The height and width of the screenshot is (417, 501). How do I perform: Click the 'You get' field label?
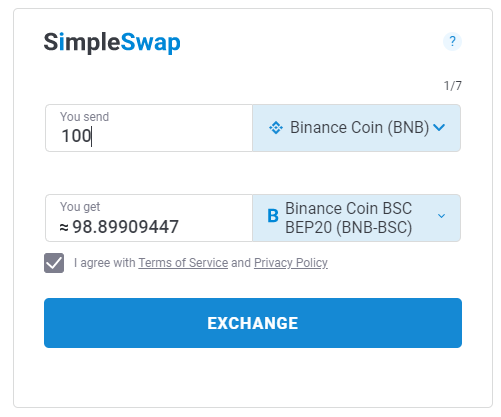80,207
